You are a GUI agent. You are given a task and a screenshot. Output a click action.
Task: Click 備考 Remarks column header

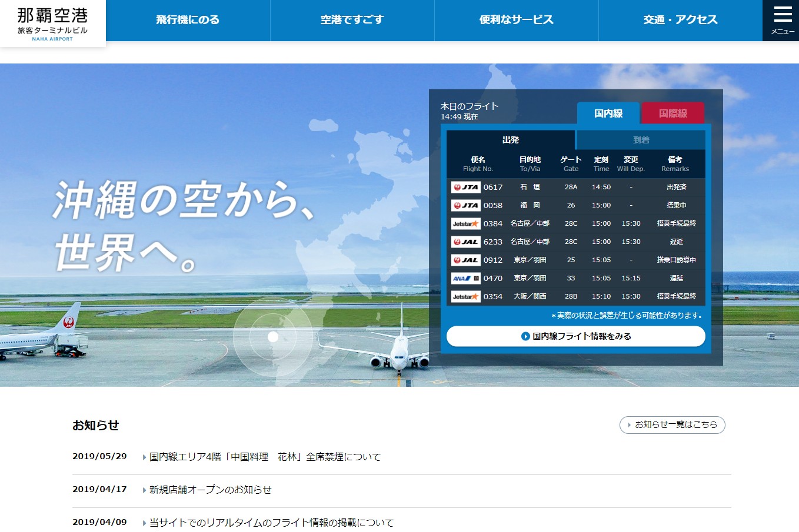[675, 164]
